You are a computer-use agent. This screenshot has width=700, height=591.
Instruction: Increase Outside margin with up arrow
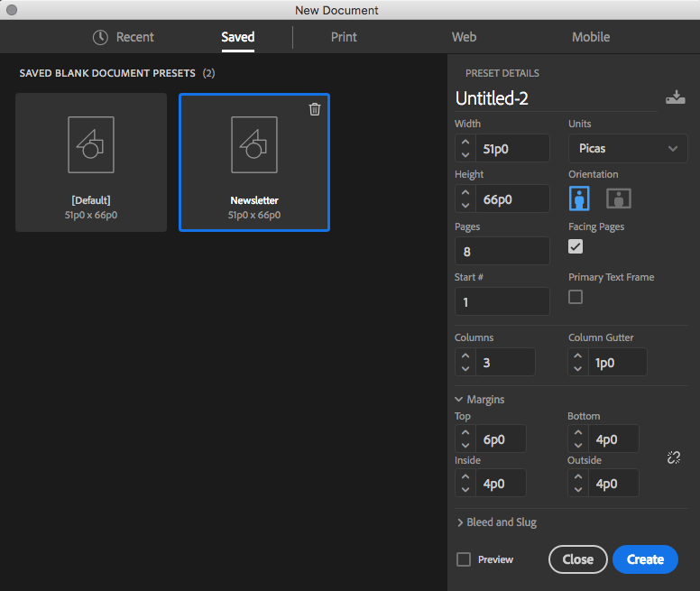tap(577, 476)
